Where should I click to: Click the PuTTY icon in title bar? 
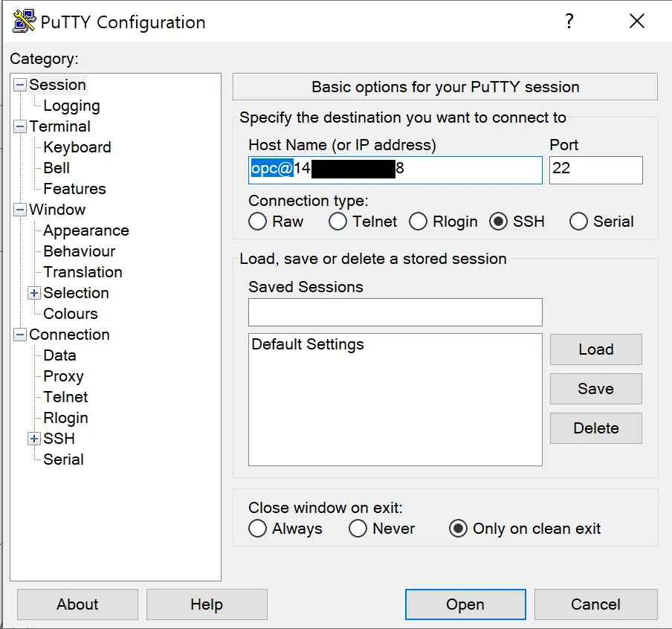(x=24, y=21)
